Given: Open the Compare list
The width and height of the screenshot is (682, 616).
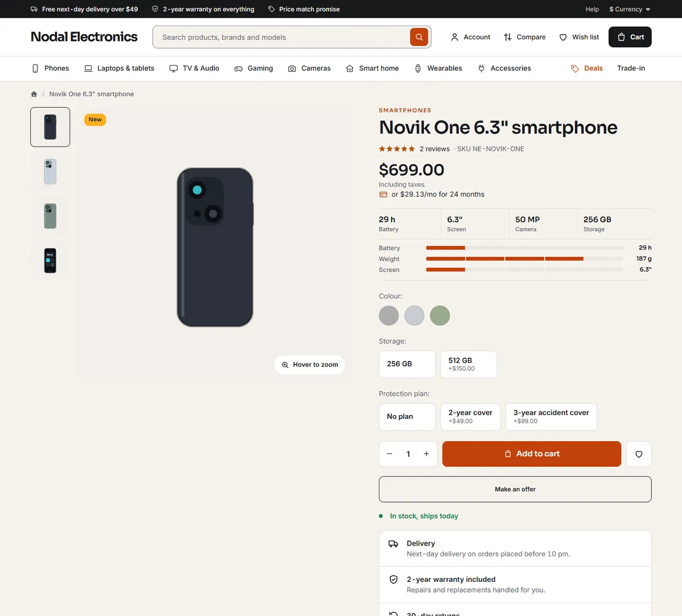Looking at the screenshot, I should (524, 37).
